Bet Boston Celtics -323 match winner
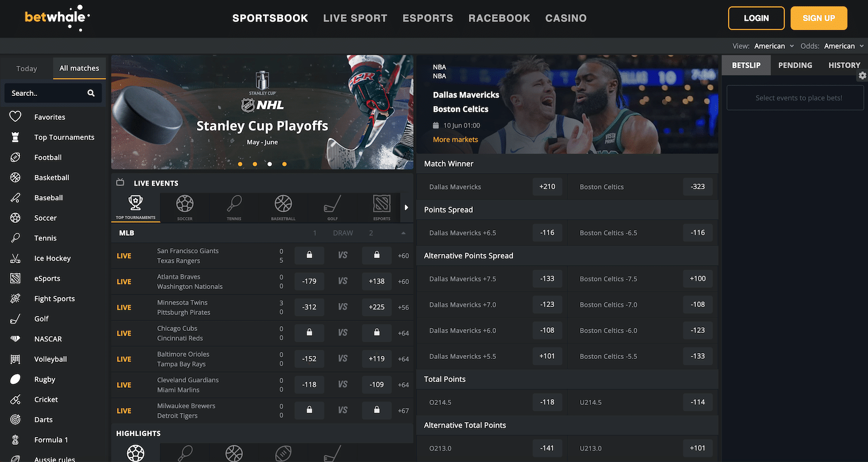868x462 pixels. coord(698,187)
